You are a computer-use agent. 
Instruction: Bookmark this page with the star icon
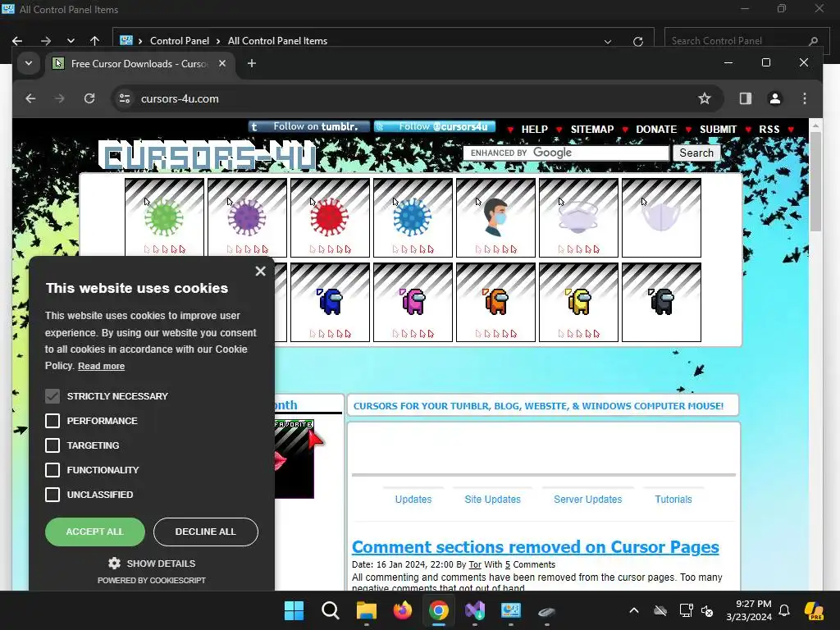pos(705,98)
